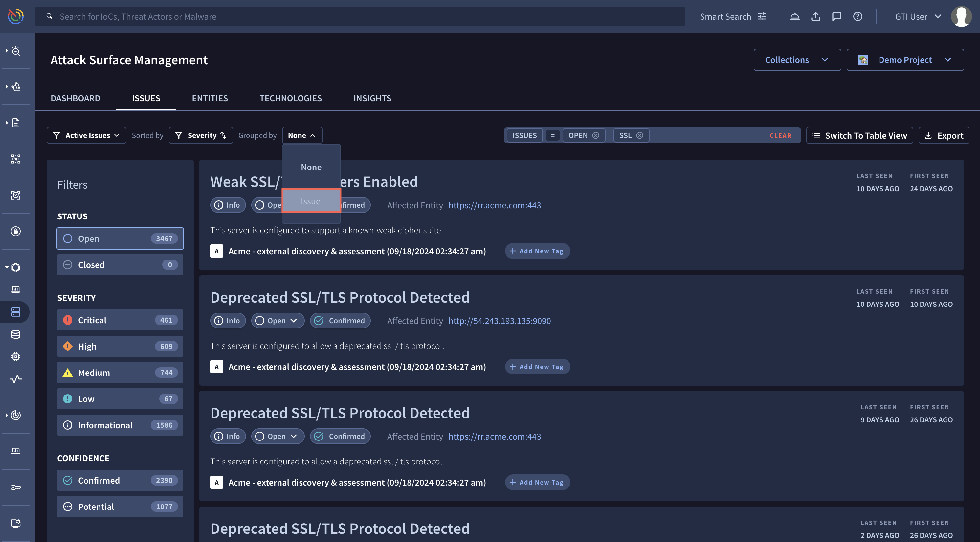Toggle the Open status filter

click(120, 239)
